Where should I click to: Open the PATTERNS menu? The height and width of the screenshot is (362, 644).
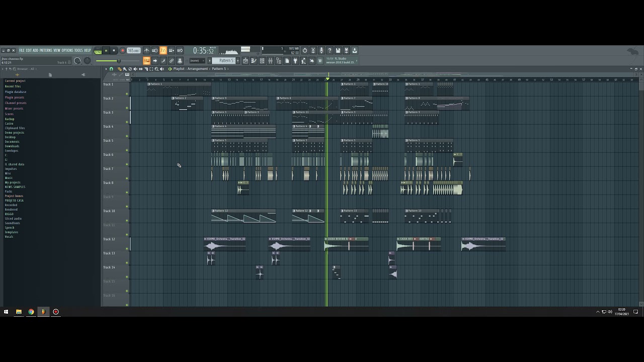(46, 50)
